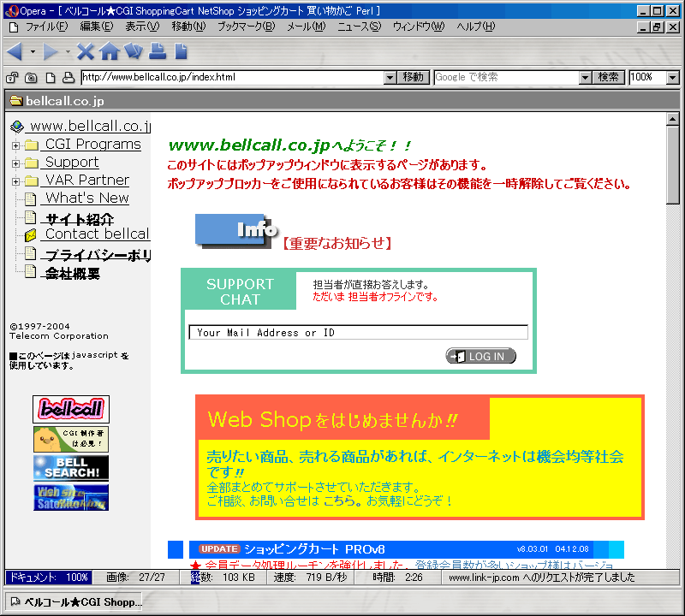Click the VAR Partner folder icon

[32, 181]
